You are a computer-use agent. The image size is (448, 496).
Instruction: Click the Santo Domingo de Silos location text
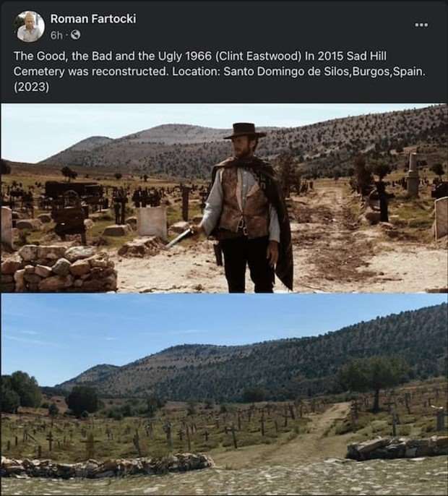(x=286, y=72)
